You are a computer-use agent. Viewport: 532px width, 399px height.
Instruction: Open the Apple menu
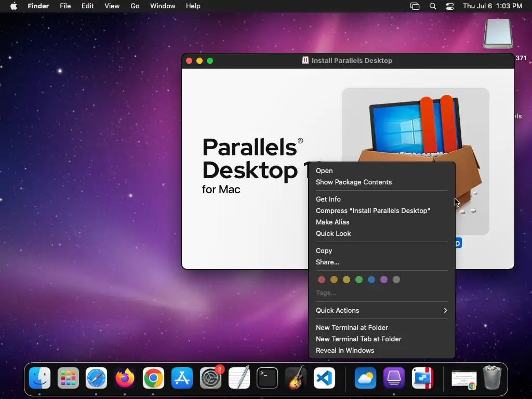14,6
